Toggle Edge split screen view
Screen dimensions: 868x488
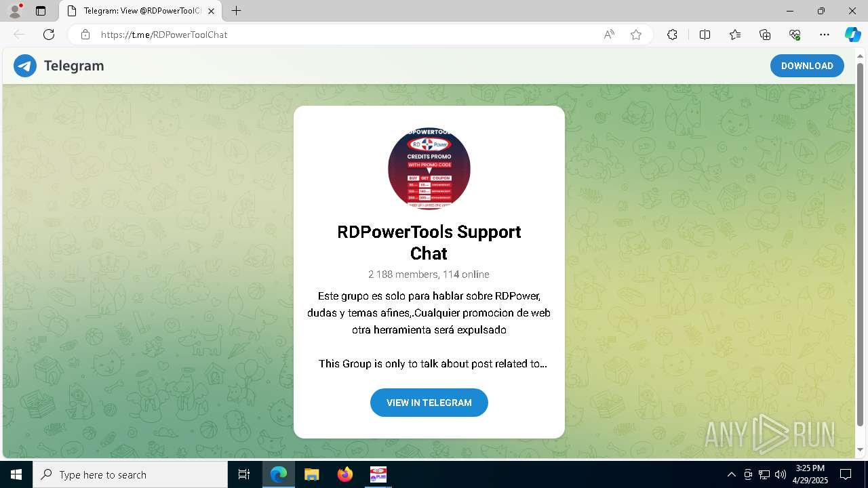(705, 35)
